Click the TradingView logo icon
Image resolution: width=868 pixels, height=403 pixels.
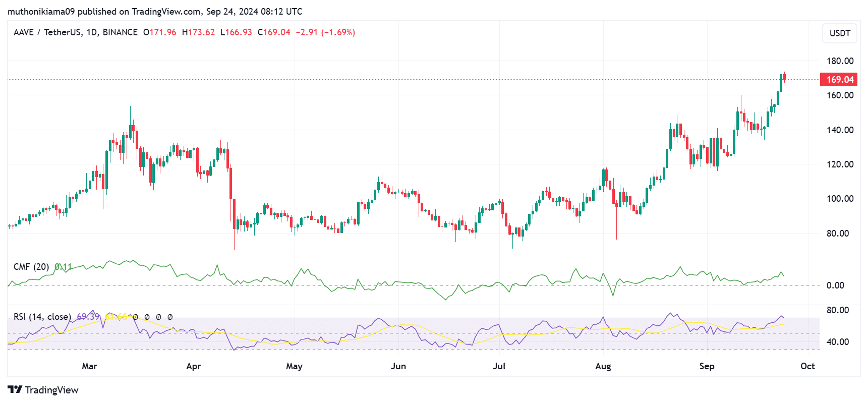(x=15, y=389)
